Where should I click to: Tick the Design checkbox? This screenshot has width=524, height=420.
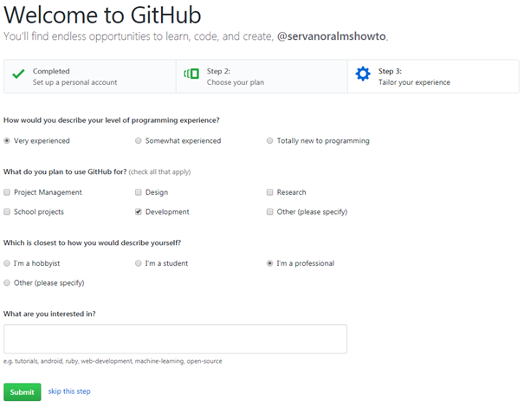click(138, 192)
